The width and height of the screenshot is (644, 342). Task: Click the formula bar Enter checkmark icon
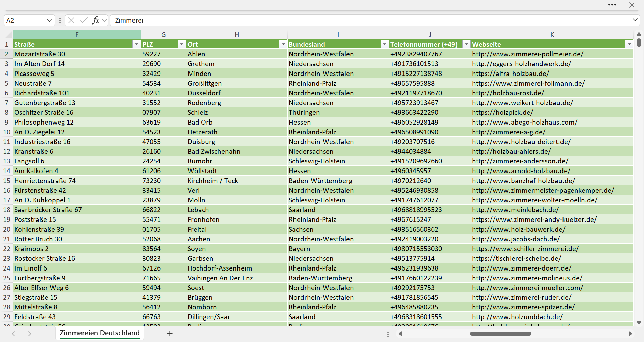(84, 20)
